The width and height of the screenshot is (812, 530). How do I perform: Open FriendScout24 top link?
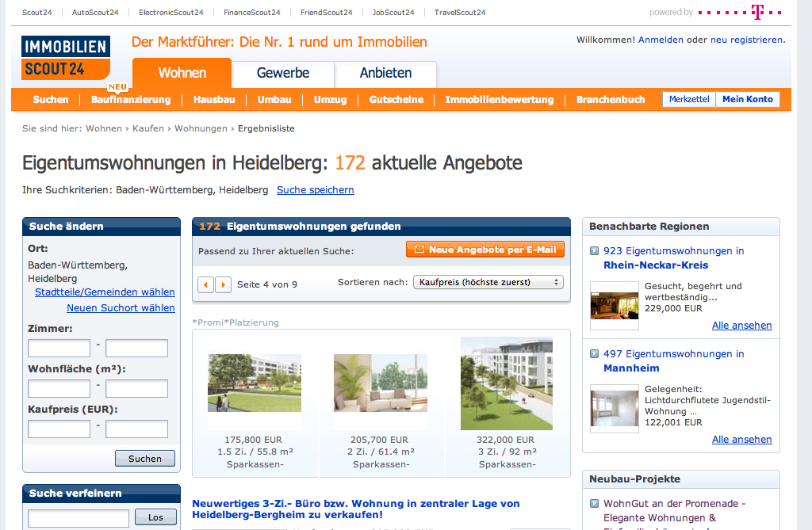click(326, 13)
